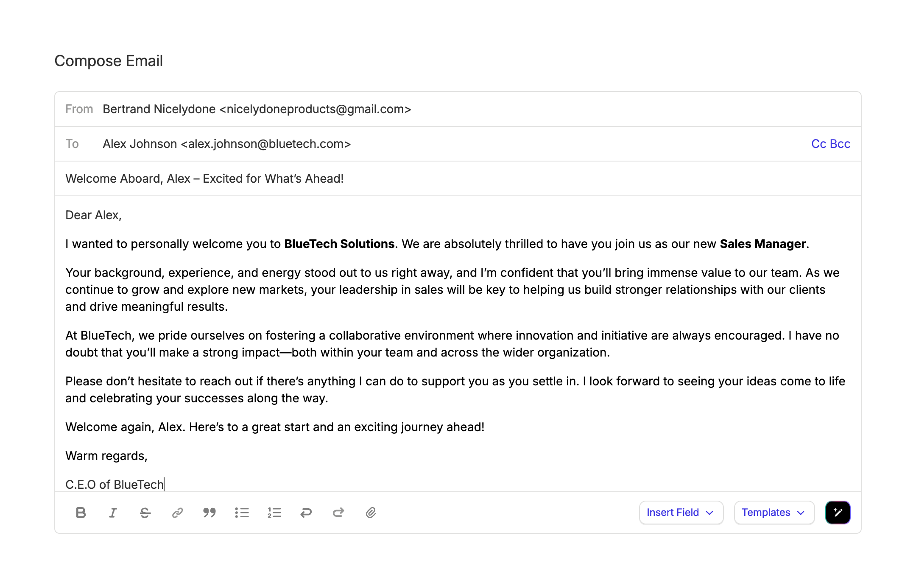The height and width of the screenshot is (588, 916).
Task: Place cursor in the 'Dear Alex,' greeting line
Action: pos(94,215)
